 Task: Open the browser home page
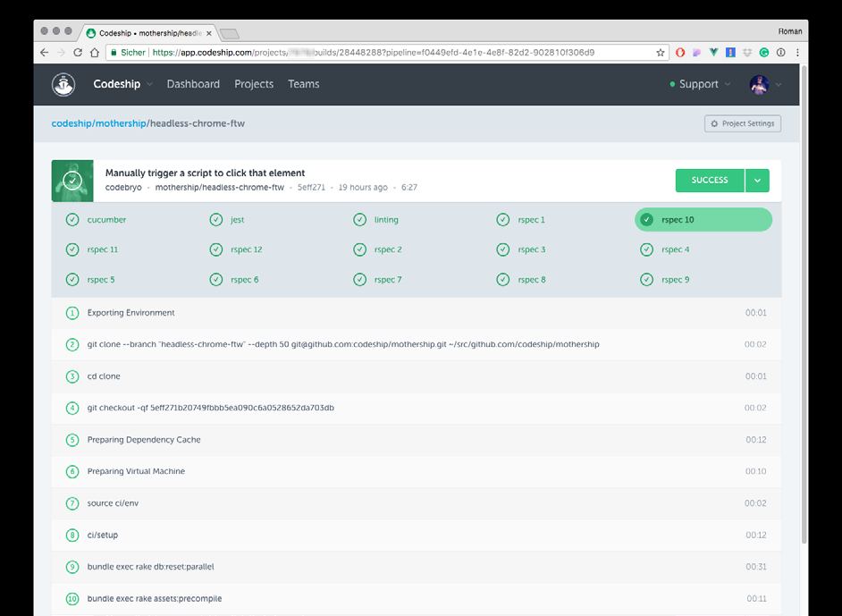[95, 53]
